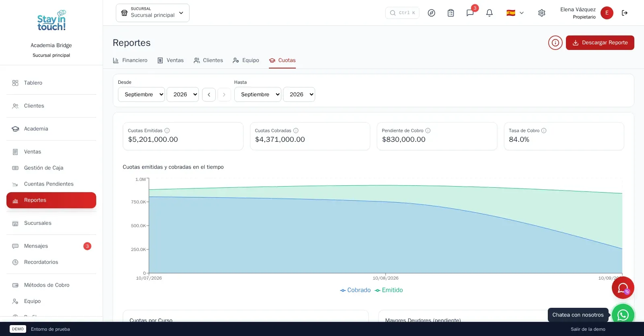Expand the Sucursal principal selector
644x336 pixels.
[153, 13]
